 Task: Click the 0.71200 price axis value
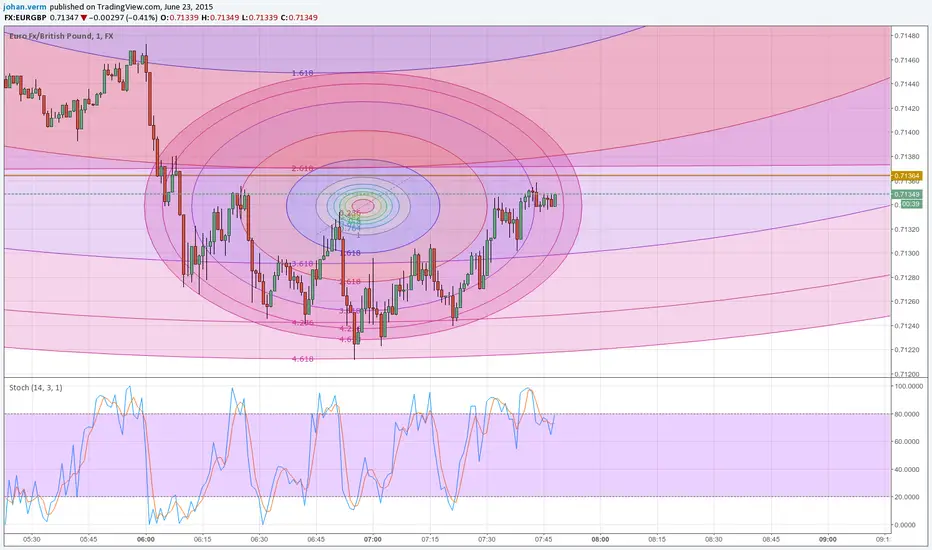click(x=908, y=374)
